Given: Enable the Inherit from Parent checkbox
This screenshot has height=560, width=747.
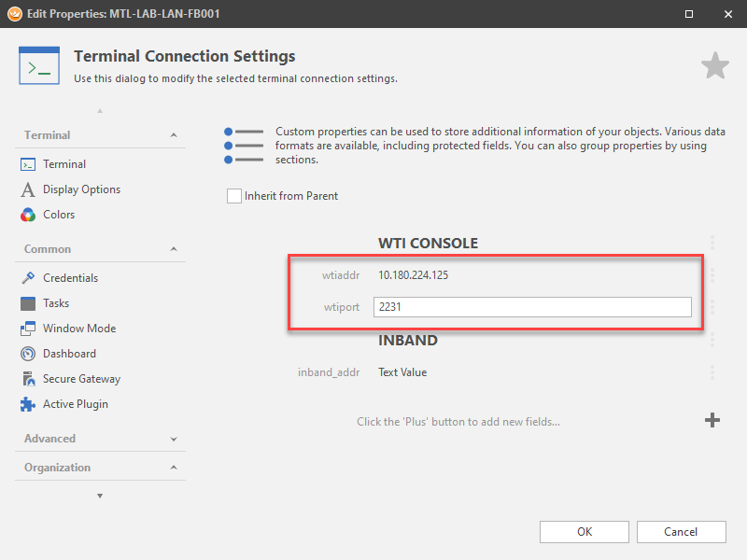Looking at the screenshot, I should click(x=233, y=196).
